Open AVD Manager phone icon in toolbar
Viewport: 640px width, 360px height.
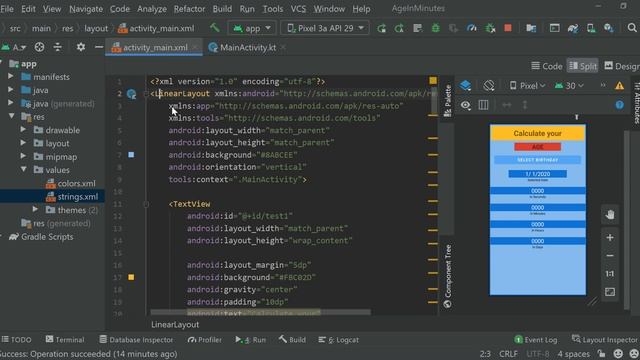coord(591,28)
